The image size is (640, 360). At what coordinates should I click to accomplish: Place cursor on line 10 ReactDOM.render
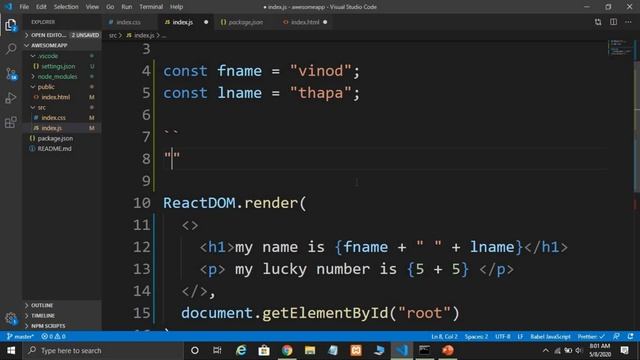coord(235,203)
